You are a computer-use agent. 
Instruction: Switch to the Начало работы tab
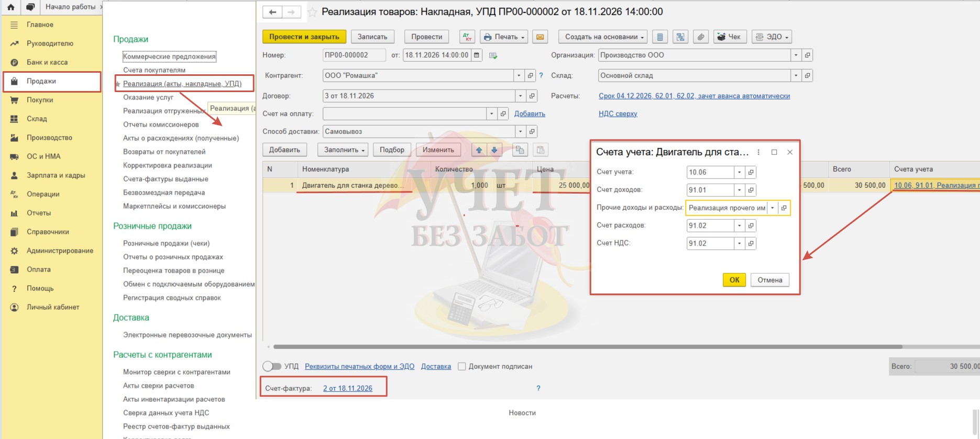click(x=70, y=7)
